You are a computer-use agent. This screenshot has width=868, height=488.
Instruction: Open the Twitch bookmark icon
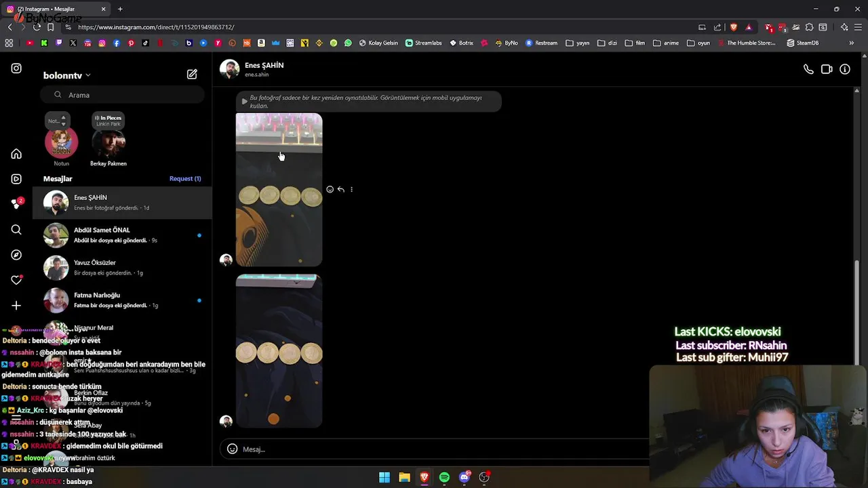[59, 43]
